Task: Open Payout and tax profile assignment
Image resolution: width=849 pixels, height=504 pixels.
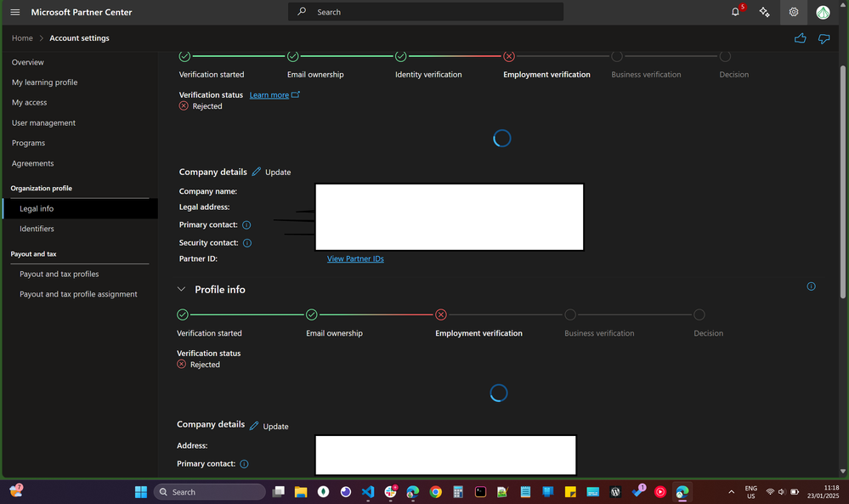Action: pyautogui.click(x=78, y=294)
